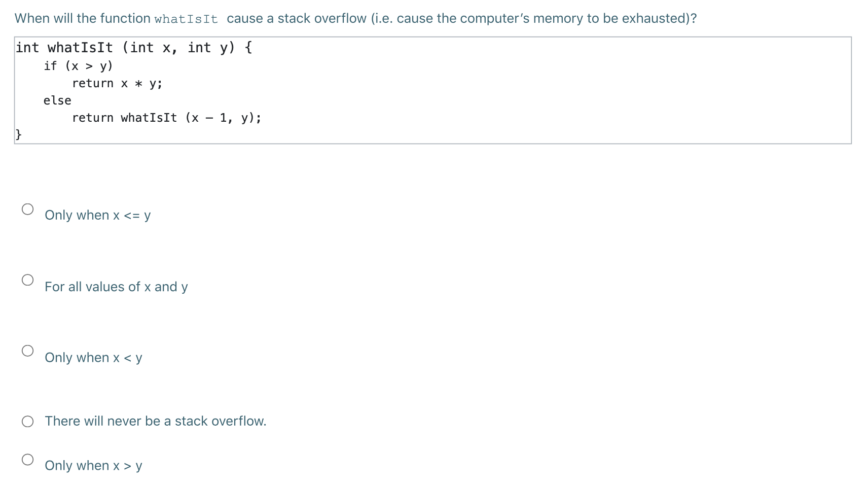Click the recursive call "return whatIsIt (x - 1, y);"
This screenshot has width=868, height=485.
166,117
